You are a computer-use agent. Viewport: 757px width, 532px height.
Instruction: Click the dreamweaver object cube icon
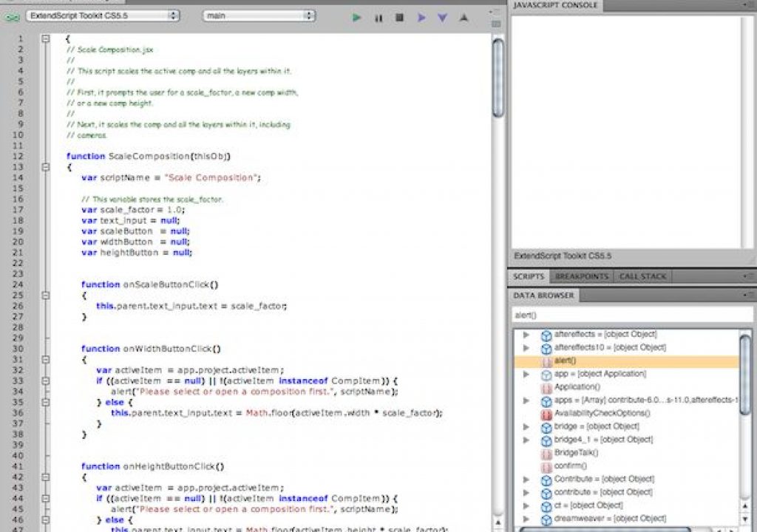pos(546,519)
